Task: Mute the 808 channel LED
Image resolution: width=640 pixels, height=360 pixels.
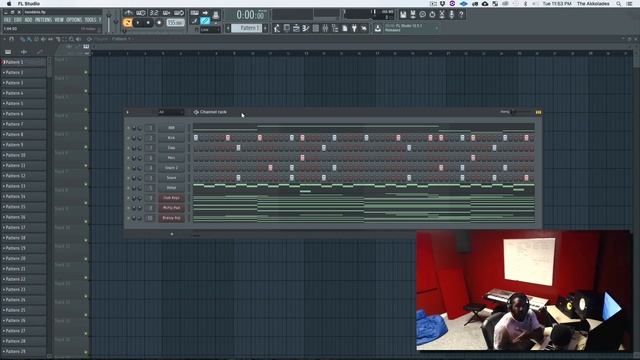Action: point(129,128)
